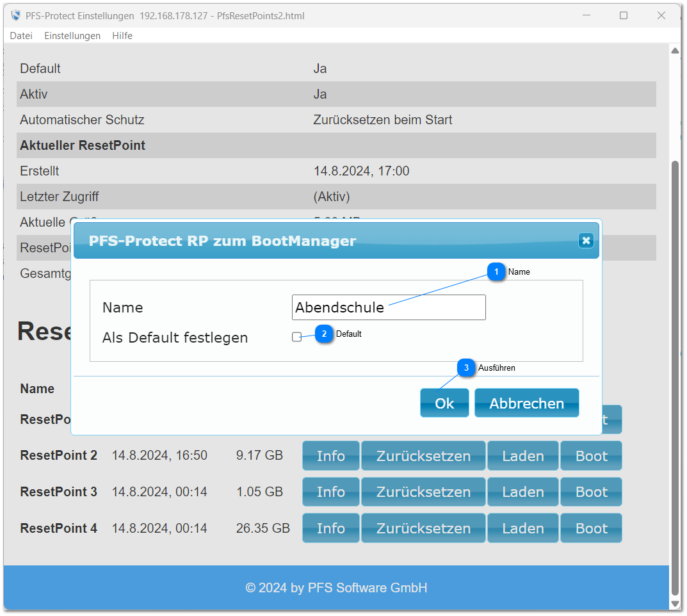Image resolution: width=687 pixels, height=616 pixels.
Task: Click Zurücksetzen for ResetPoint 3
Action: click(423, 492)
